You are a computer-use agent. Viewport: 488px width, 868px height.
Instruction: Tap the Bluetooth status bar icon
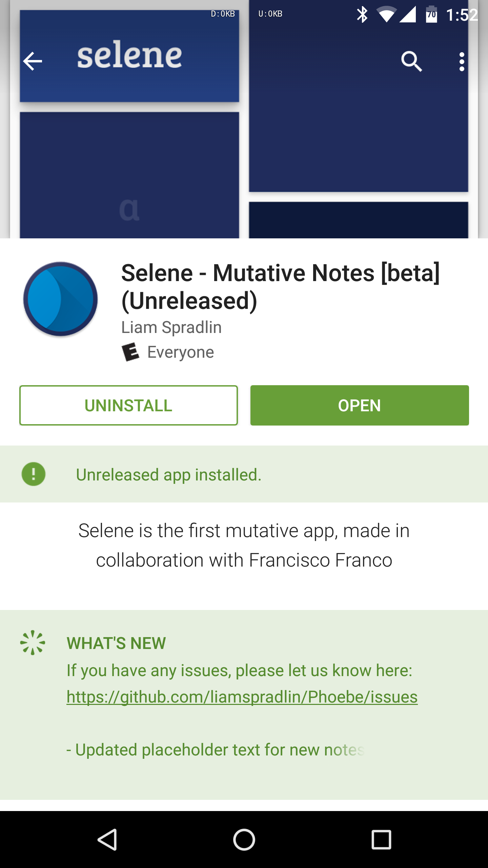click(362, 14)
